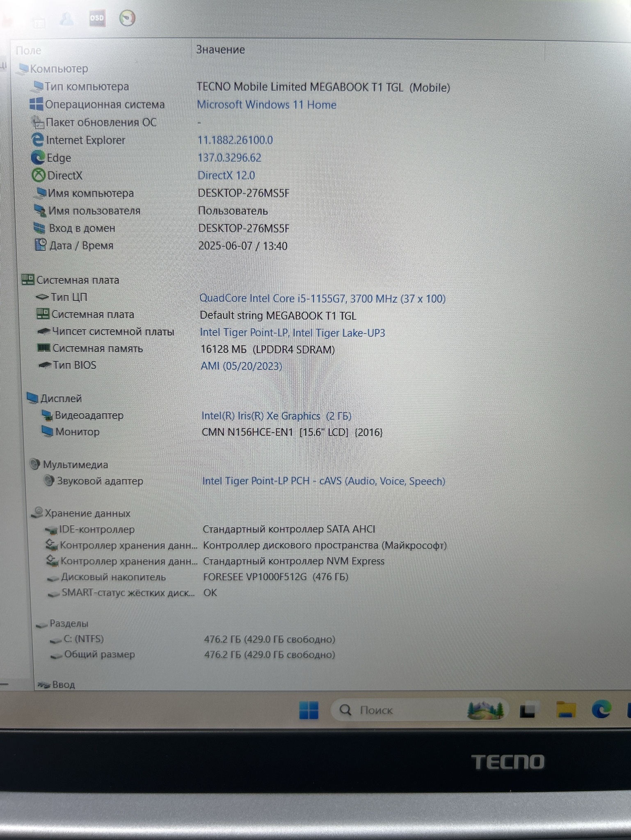Select the SMART-статус жёстких дисков row
Viewport: 631px width, 840px height.
point(128,593)
